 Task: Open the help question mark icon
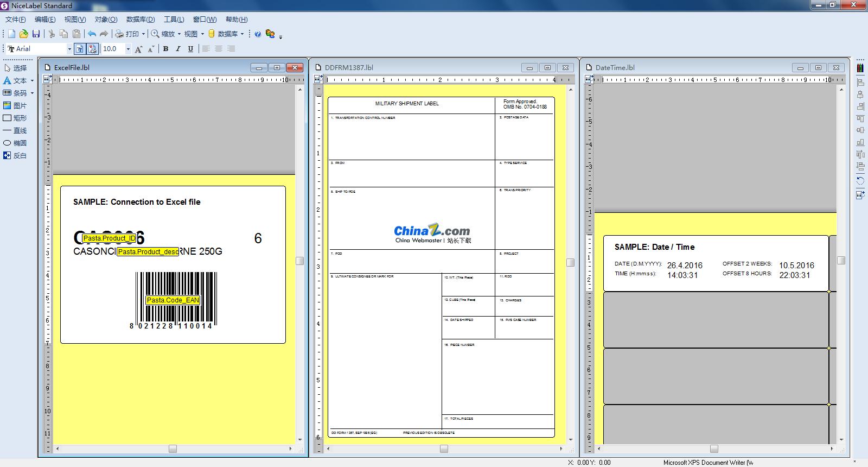tap(258, 34)
